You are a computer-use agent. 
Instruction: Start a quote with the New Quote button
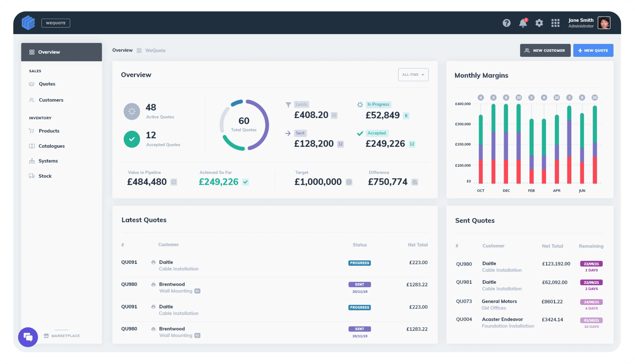(593, 50)
